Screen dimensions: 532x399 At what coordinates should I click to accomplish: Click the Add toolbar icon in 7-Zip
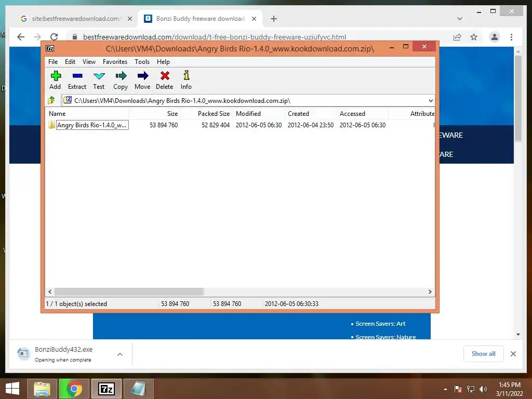(x=55, y=80)
